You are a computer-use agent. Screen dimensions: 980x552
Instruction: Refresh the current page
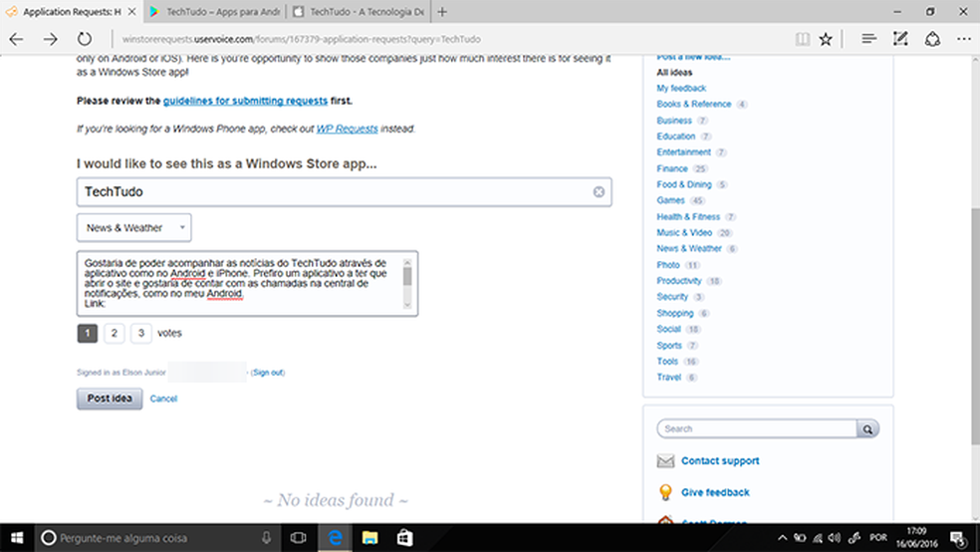(x=85, y=39)
